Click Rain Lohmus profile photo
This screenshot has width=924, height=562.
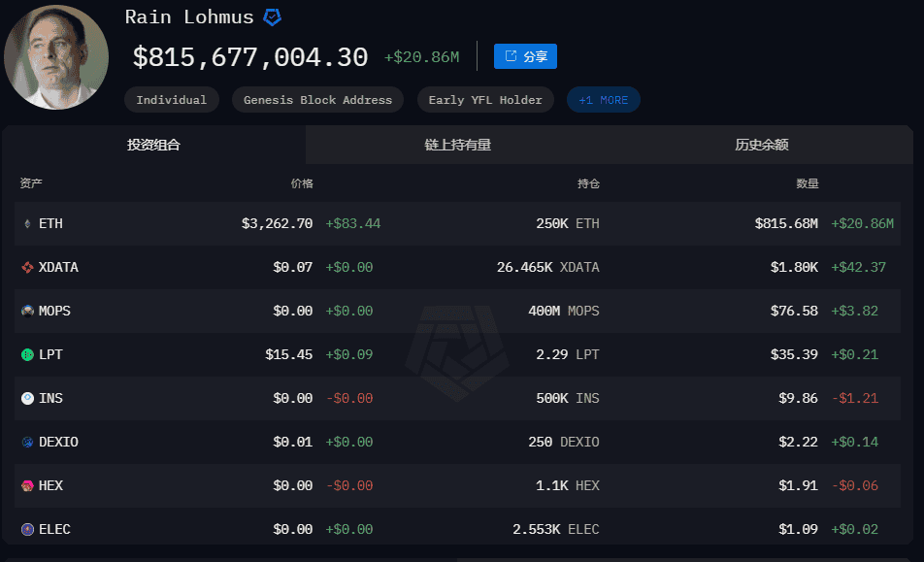(56, 57)
